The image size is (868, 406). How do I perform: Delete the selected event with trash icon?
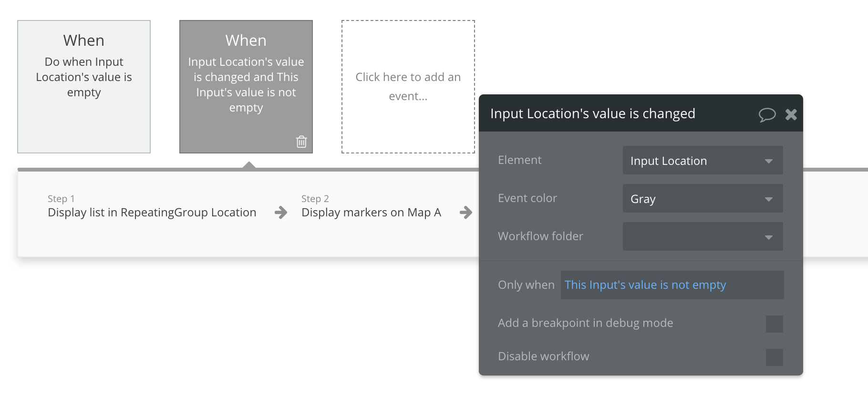point(301,142)
